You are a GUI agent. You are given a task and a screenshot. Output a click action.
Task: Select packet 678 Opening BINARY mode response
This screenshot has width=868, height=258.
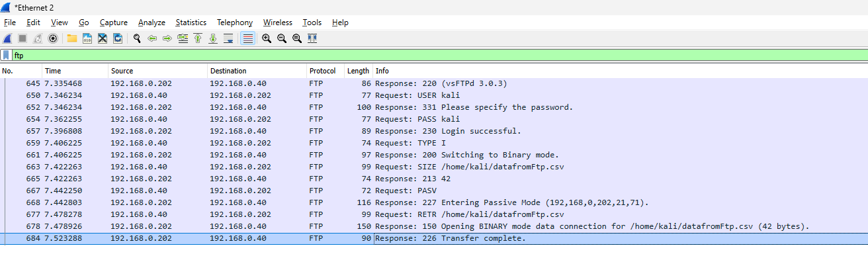click(434, 226)
